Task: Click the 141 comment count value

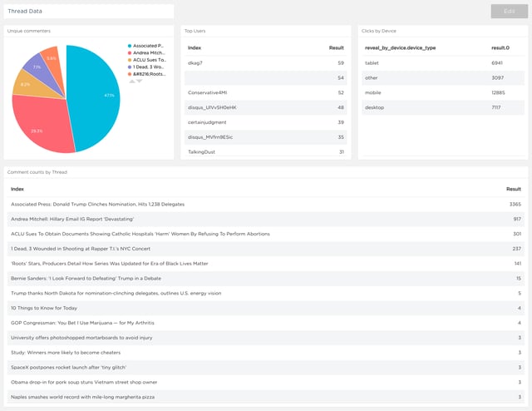Action: tap(518, 264)
